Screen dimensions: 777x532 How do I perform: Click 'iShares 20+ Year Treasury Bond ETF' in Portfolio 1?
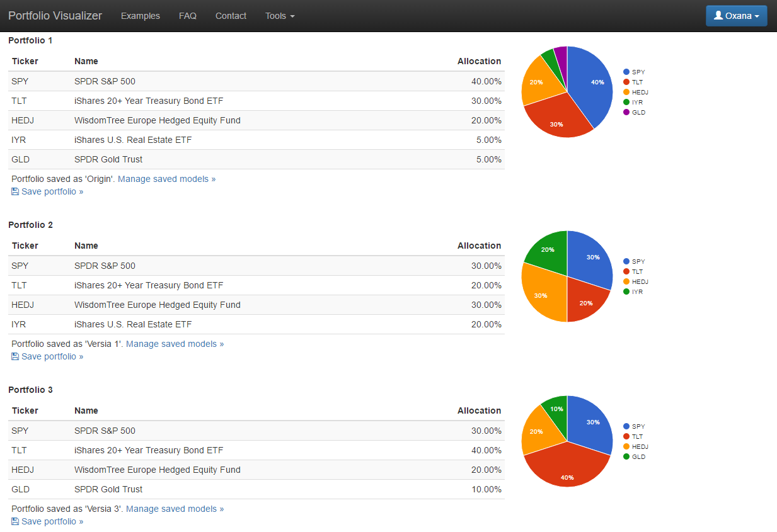point(149,101)
